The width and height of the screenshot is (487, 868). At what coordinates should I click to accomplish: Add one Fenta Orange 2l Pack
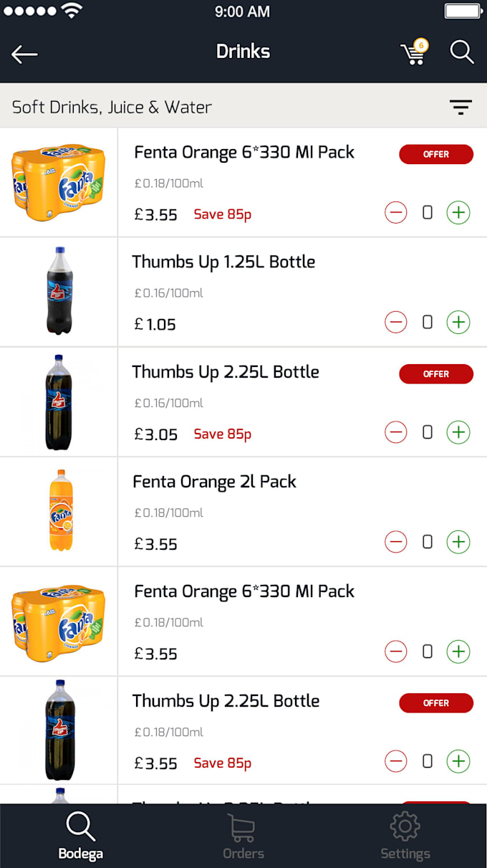coord(458,542)
